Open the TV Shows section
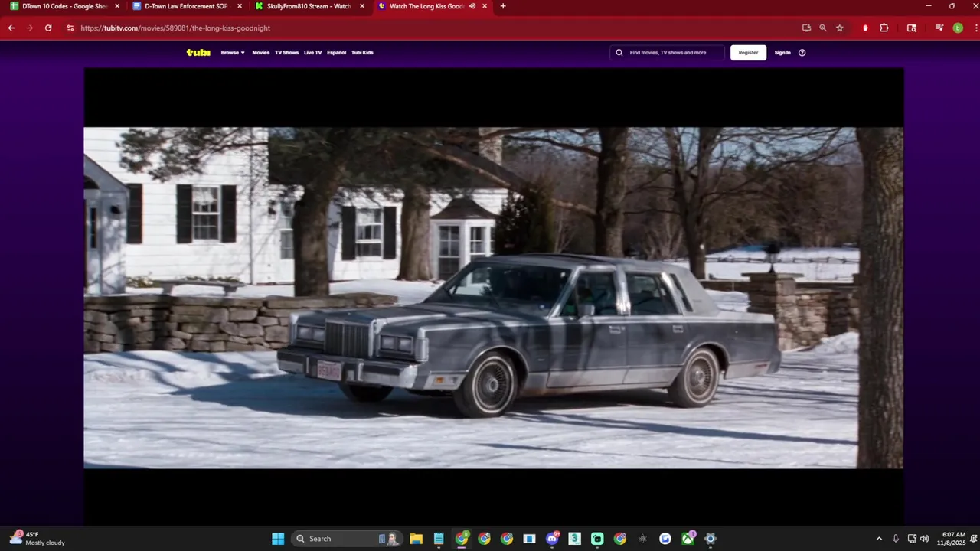This screenshot has height=551, width=980. click(x=286, y=53)
